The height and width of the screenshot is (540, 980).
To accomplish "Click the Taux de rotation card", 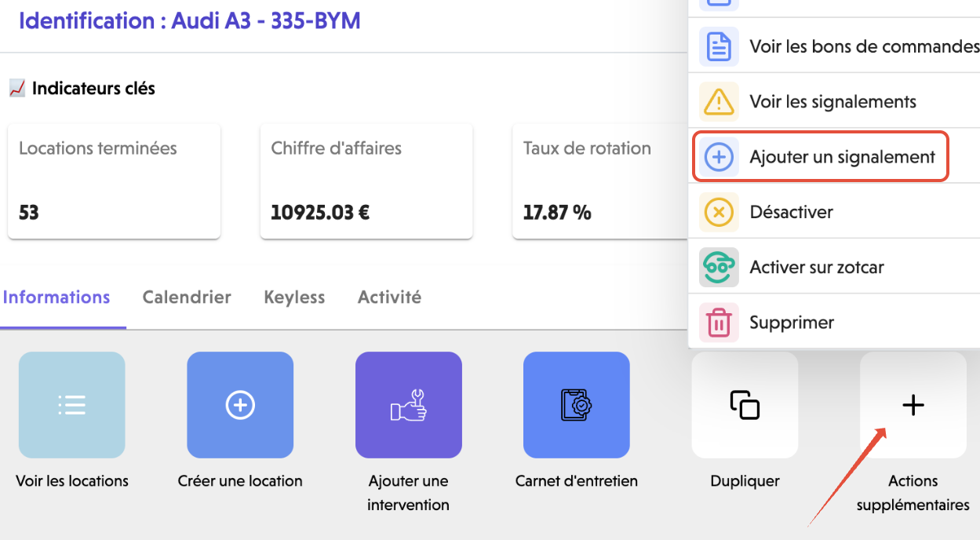I will [x=600, y=181].
